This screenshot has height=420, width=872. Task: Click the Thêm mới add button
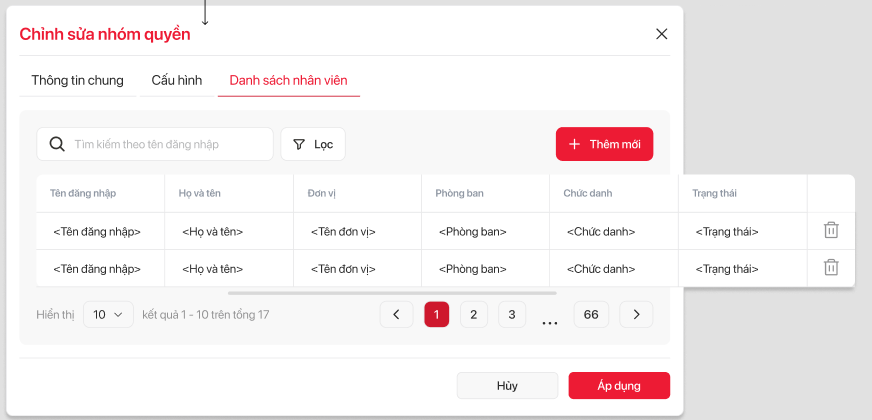click(x=604, y=144)
